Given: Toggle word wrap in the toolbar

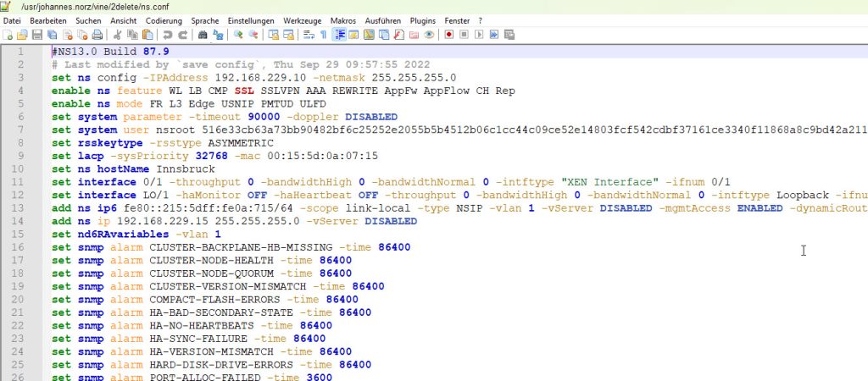Looking at the screenshot, I should (x=309, y=35).
